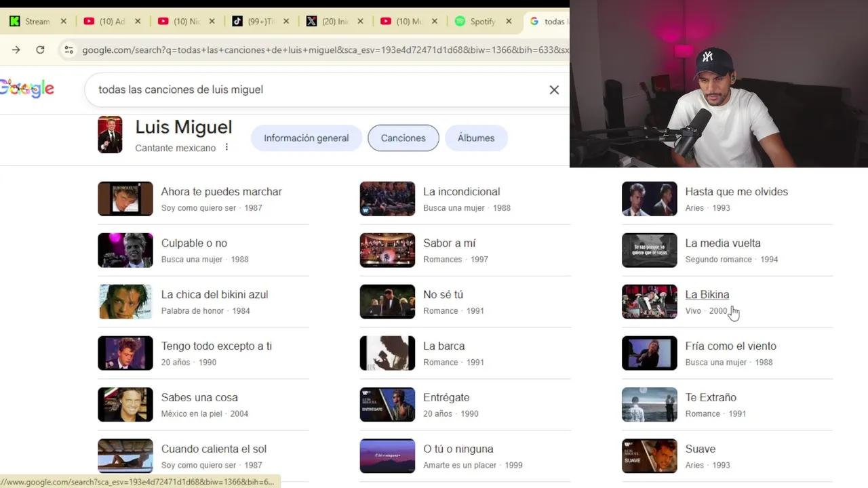
Task: Click thumbnail for Sabes una cosa
Action: pyautogui.click(x=125, y=405)
